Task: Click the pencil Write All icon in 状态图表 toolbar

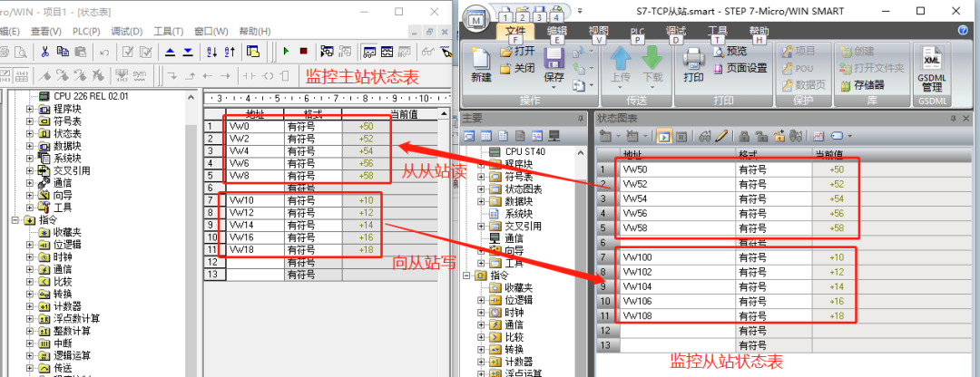Action: click(x=721, y=135)
